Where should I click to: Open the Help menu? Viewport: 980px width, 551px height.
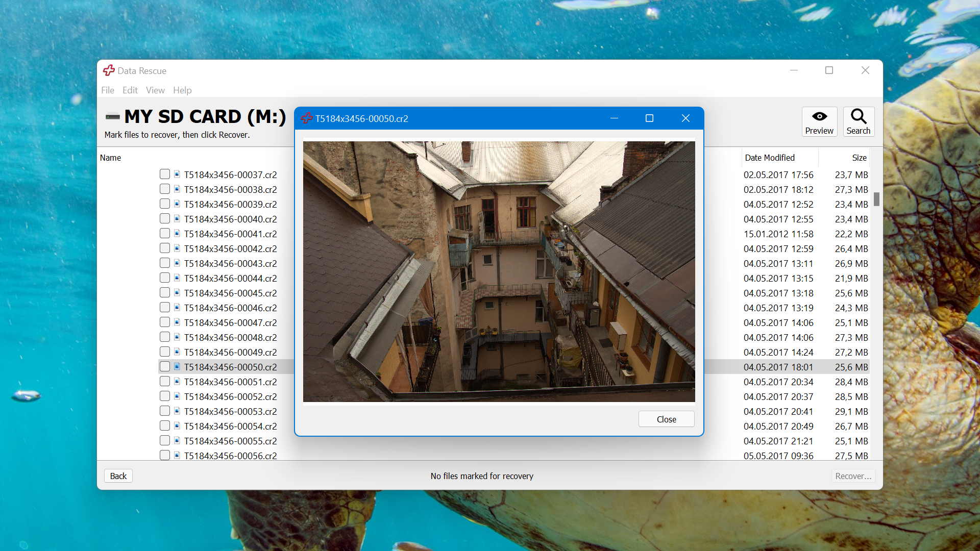tap(182, 90)
